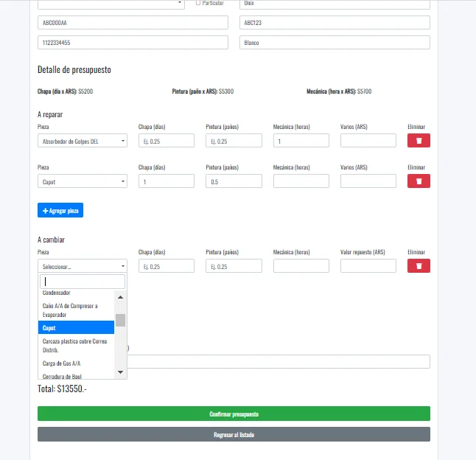476x460 pixels.
Task: Collapse the Seleccionar... piece dropdown
Action: 83,266
